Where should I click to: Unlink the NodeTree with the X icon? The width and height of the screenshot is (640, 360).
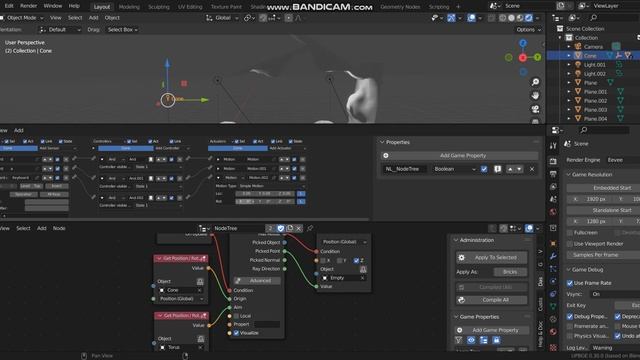299,228
